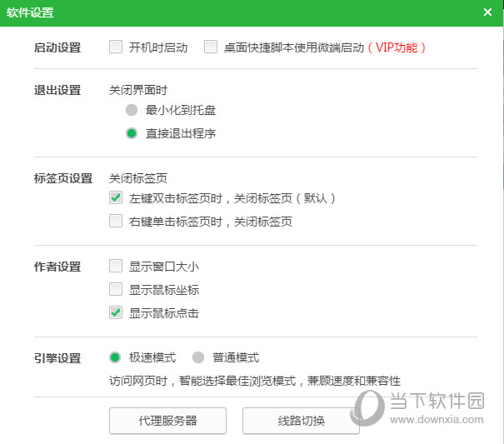Toggle the 显示鼠标坐标 checkbox
The image size is (504, 444).
pos(116,289)
